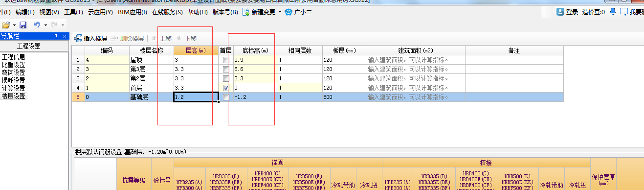
Task: Click the 新建变更 document icon
Action: coord(246,12)
